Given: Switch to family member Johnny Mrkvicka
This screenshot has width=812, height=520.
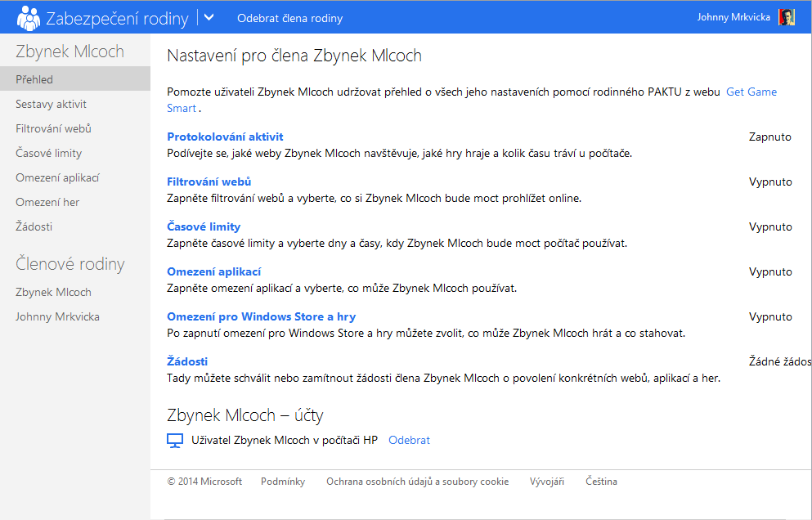Looking at the screenshot, I should 57,316.
